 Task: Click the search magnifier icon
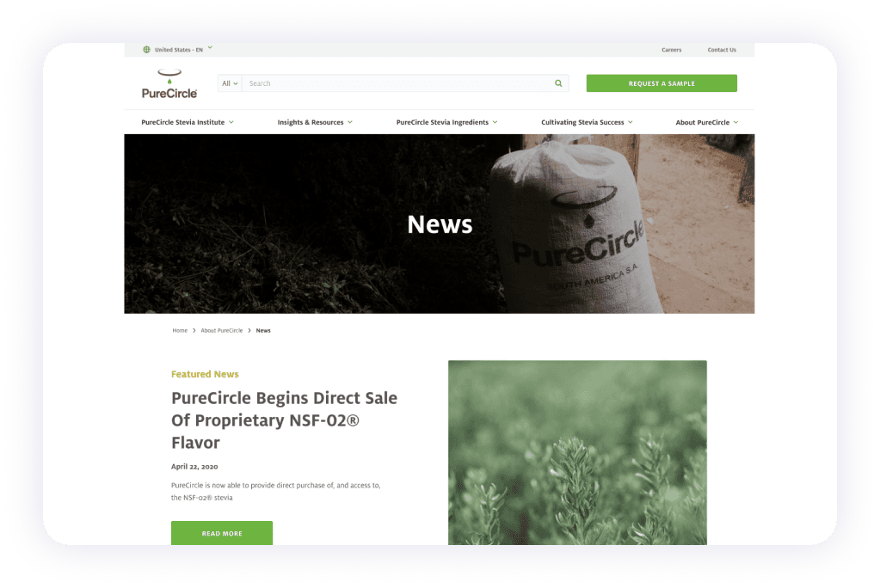pos(557,83)
